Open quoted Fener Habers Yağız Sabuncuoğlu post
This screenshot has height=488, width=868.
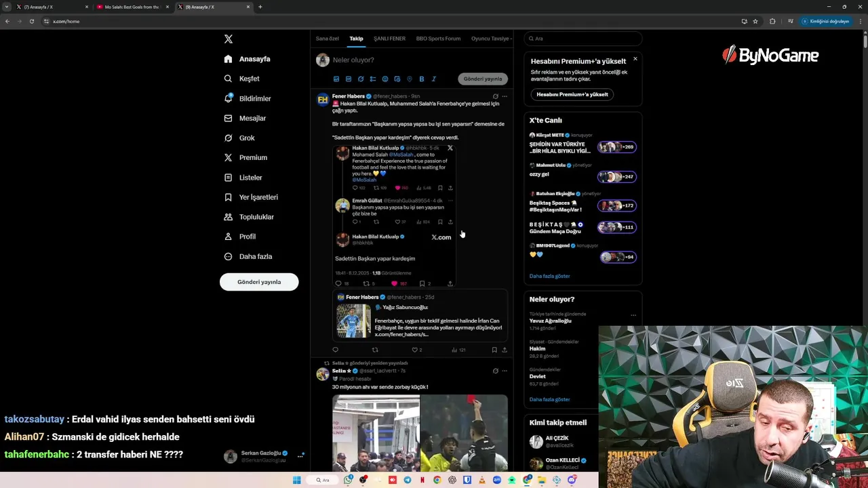pos(420,316)
